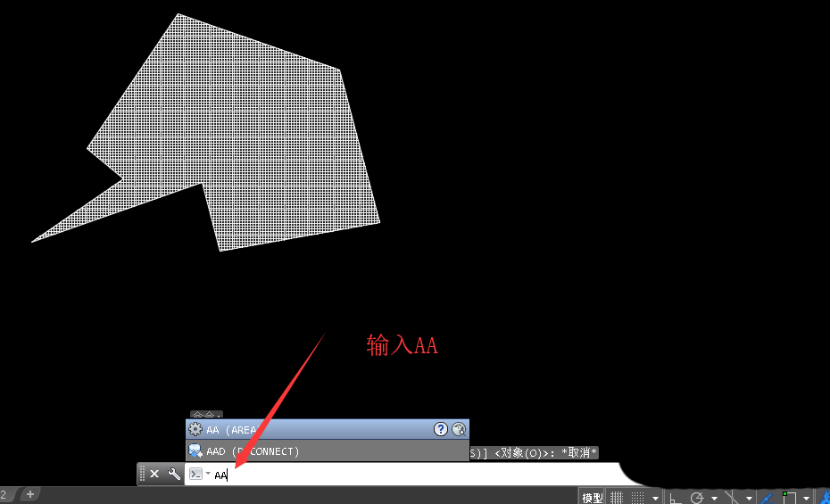The width and height of the screenshot is (830, 504).
Task: Open help for the AA command
Action: click(440, 429)
